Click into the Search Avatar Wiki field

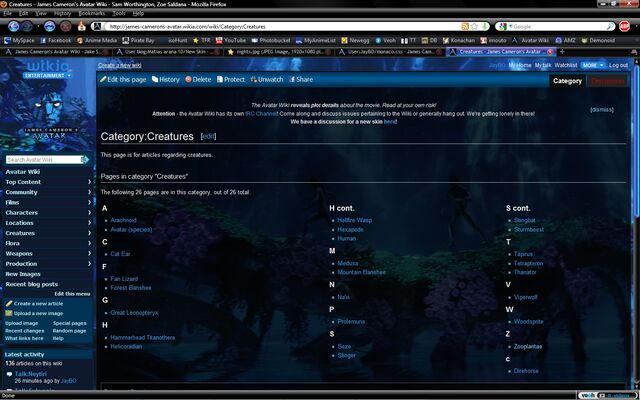click(44, 160)
